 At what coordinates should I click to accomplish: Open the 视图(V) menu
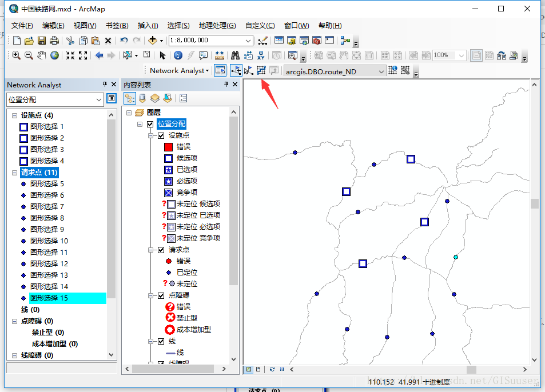coord(85,26)
